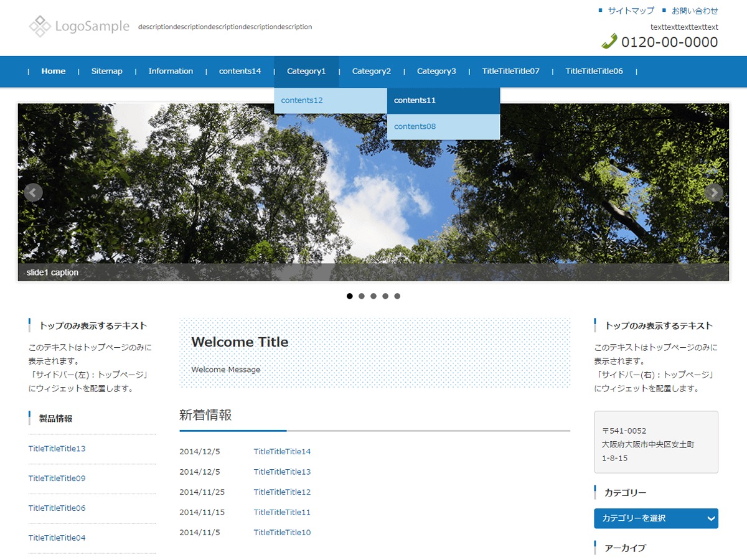Click the Welcome Title heading
747x560 pixels.
(240, 342)
